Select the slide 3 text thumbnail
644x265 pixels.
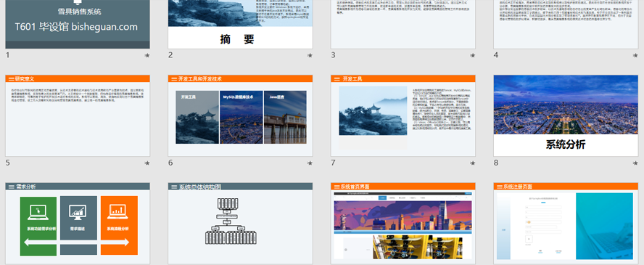coord(403,24)
